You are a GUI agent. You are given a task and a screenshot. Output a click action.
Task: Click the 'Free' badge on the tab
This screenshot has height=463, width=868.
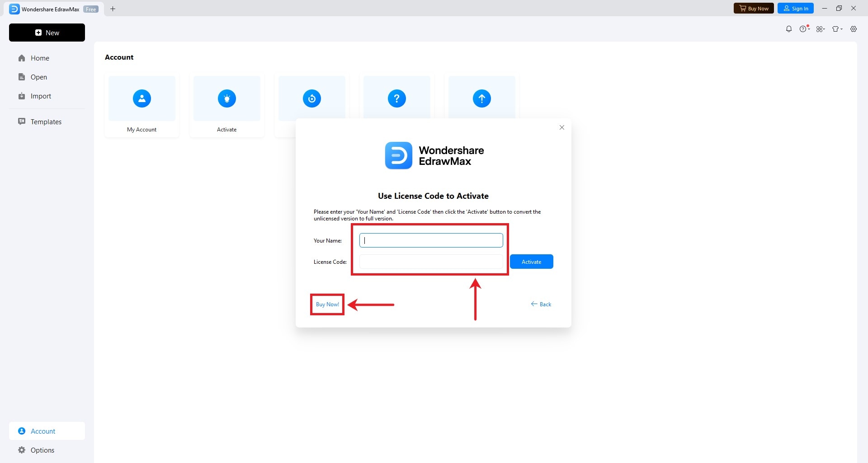pyautogui.click(x=91, y=9)
